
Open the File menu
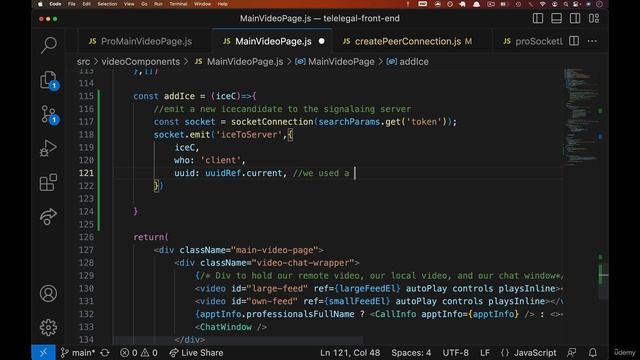(x=72, y=4)
